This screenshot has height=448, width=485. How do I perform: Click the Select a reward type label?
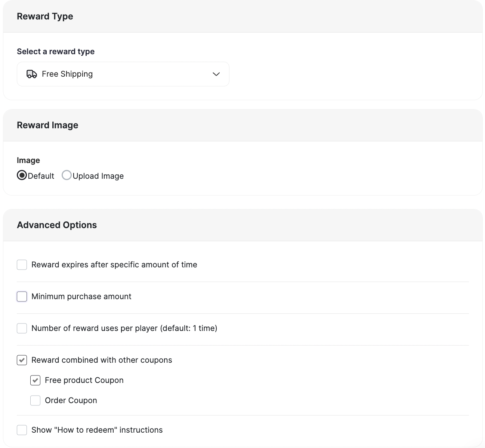(55, 51)
